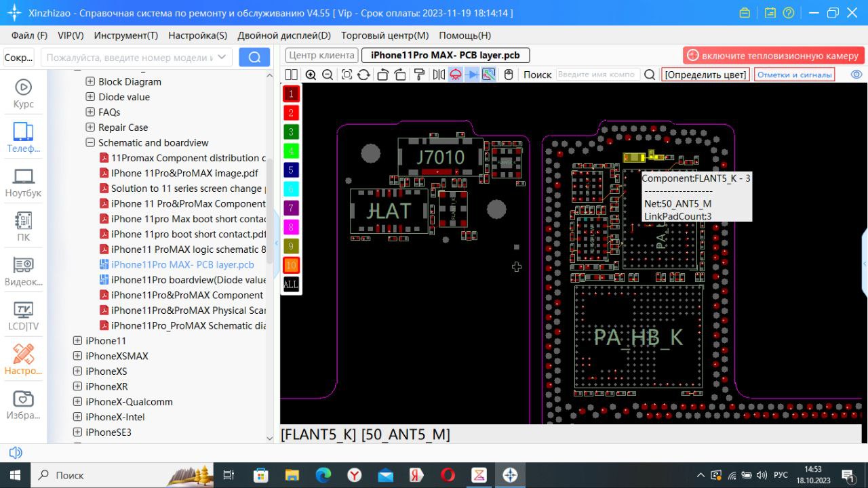The width and height of the screenshot is (868, 488).
Task: Select layer 5 dark blue swatch
Action: tap(291, 169)
